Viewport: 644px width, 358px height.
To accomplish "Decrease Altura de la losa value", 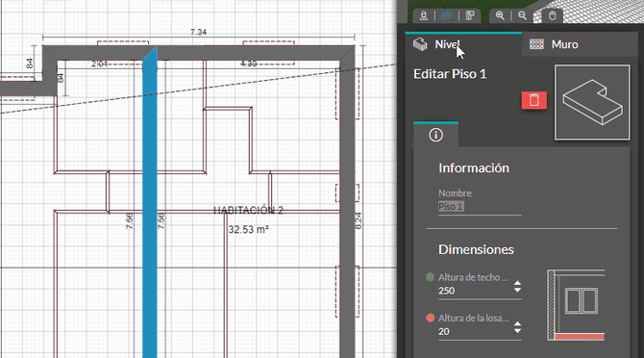I will point(517,331).
